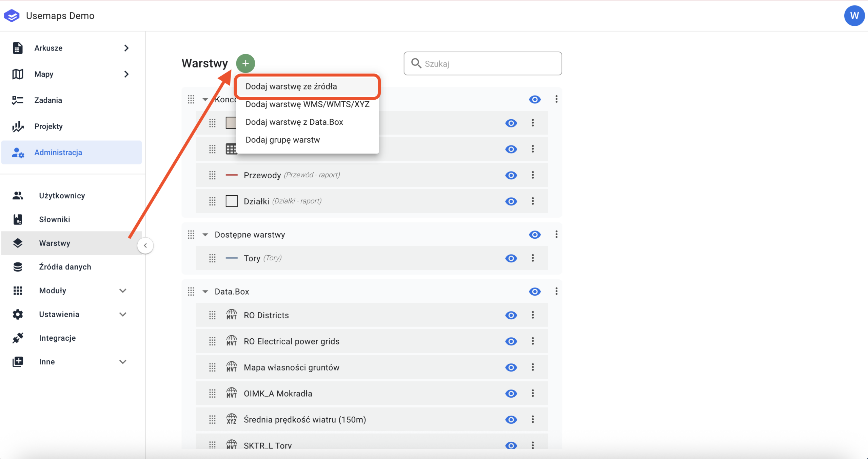
Task: Click the Działki layer white color swatch
Action: click(232, 201)
